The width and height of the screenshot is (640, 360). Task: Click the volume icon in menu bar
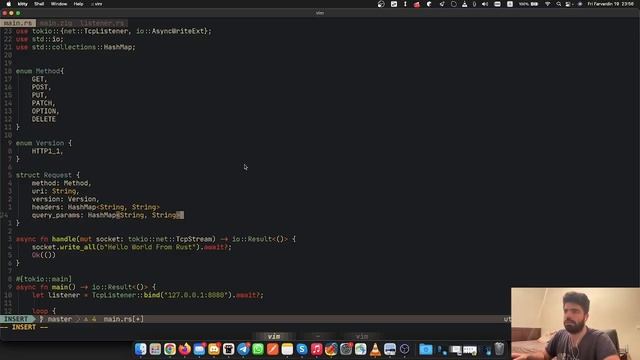pyautogui.click(x=485, y=4)
